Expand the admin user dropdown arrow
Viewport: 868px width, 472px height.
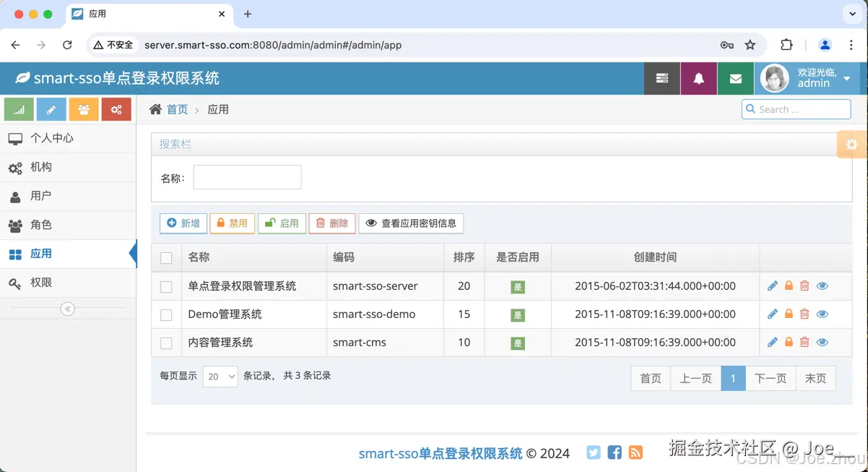847,78
